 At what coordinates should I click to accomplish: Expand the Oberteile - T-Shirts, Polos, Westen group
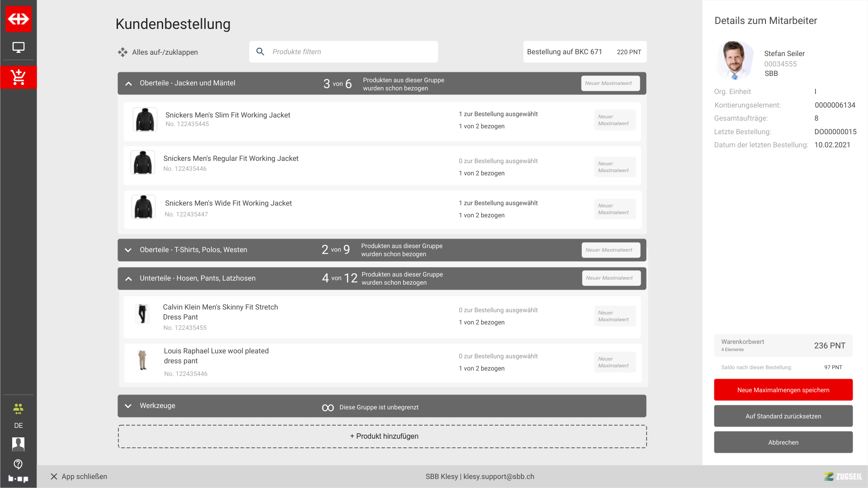(x=128, y=250)
